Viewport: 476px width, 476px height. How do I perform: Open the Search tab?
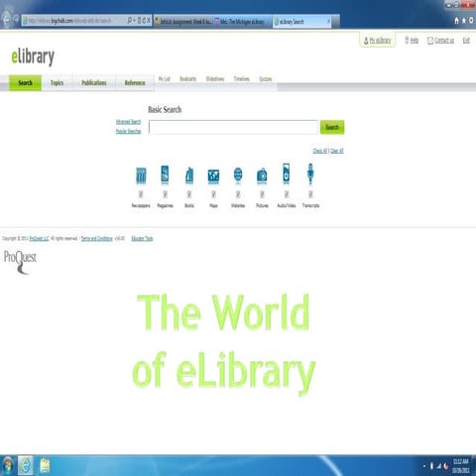click(x=25, y=82)
